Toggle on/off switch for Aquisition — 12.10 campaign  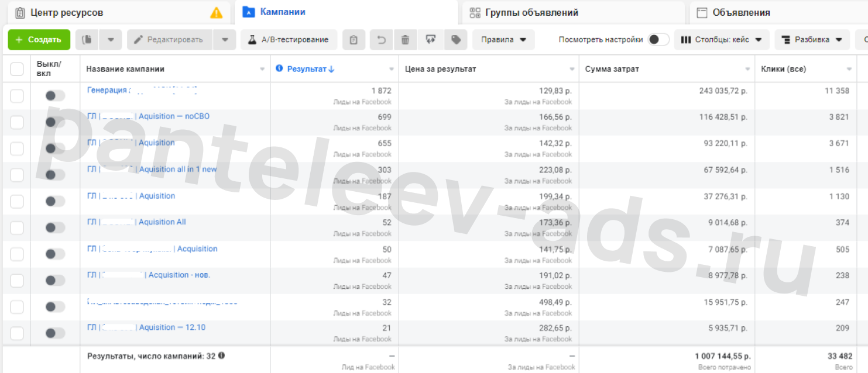tap(55, 333)
